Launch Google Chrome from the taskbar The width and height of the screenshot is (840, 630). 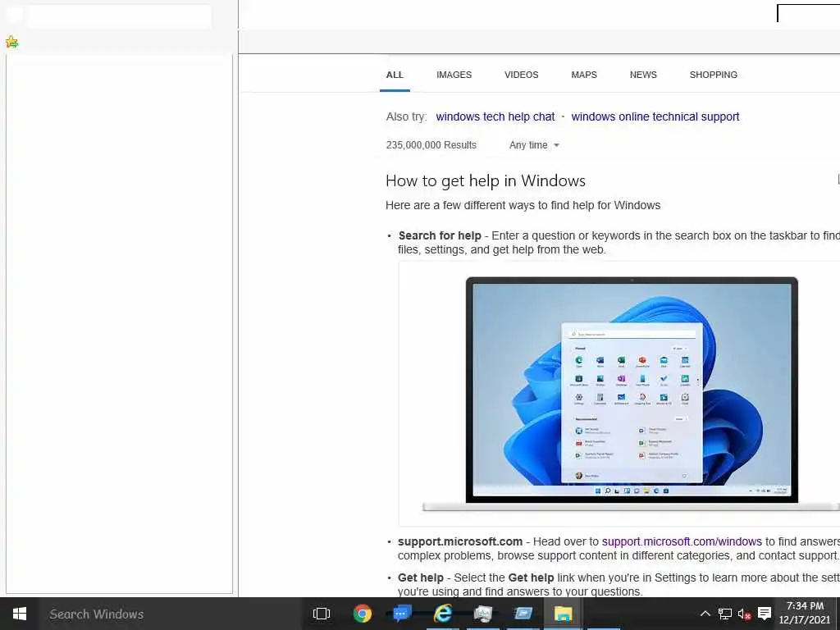click(362, 614)
